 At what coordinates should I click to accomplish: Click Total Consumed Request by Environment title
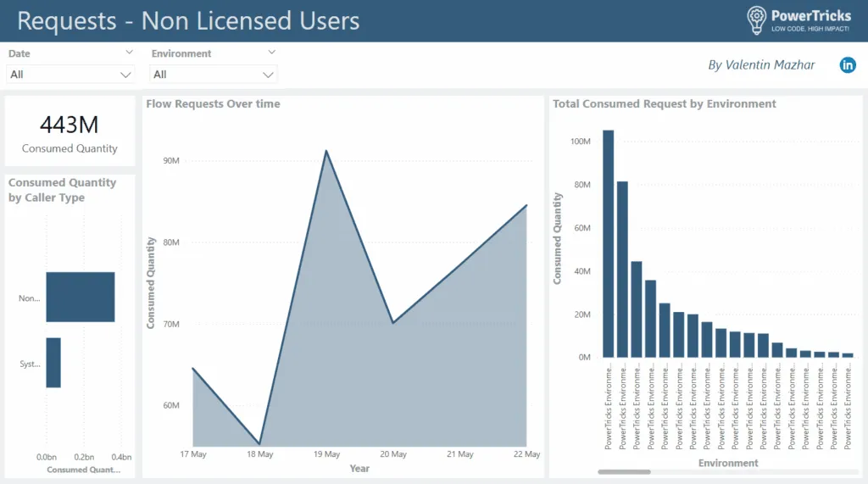(665, 103)
